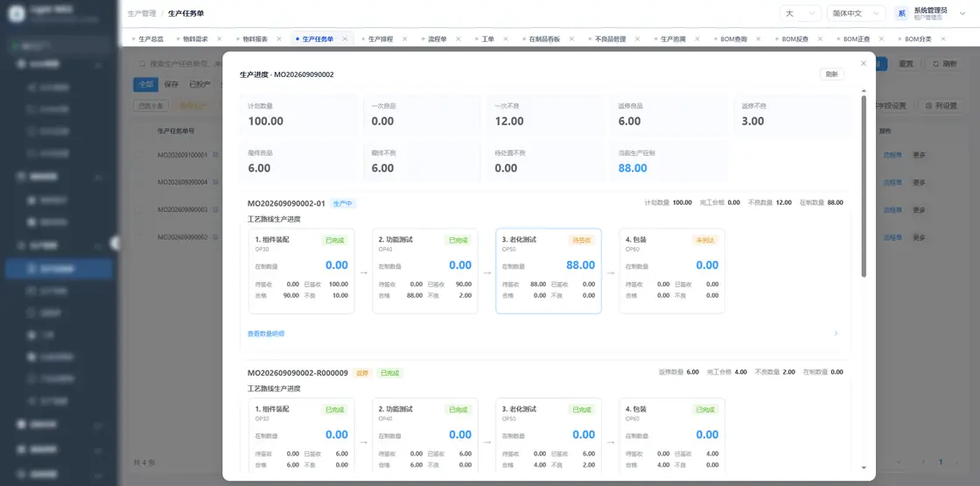Open 列设置 column settings in background page
This screenshot has width=980, height=486.
[941, 106]
